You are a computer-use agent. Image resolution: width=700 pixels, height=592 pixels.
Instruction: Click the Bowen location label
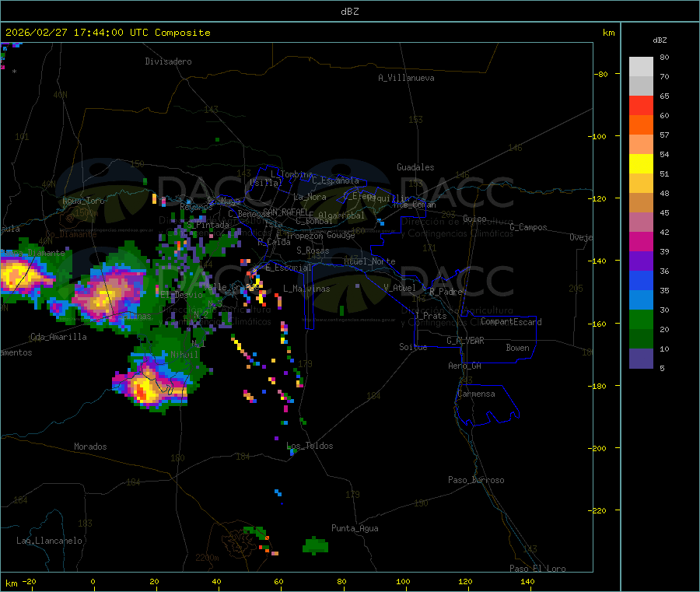(517, 348)
